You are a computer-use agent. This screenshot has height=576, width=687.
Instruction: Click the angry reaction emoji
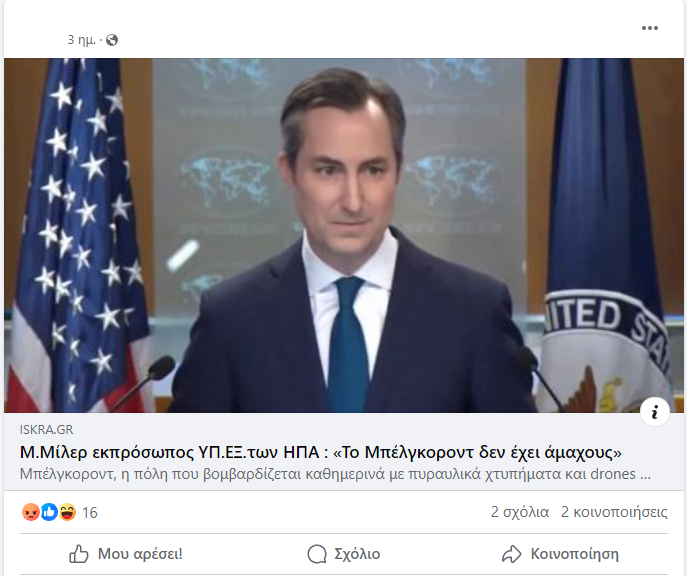30,512
